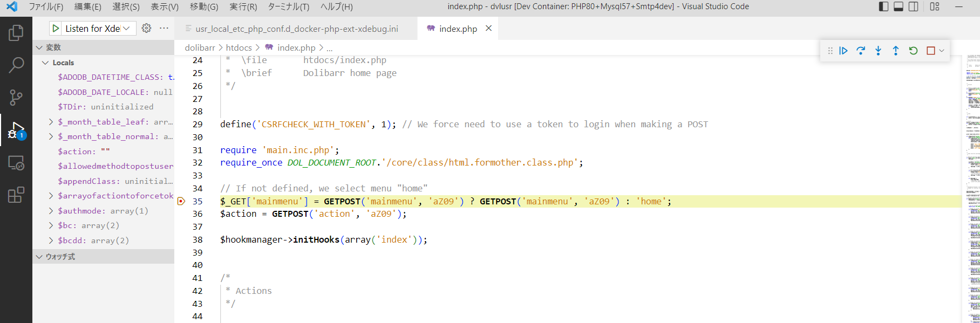Click Continue in debug toolbar

pyautogui.click(x=843, y=51)
